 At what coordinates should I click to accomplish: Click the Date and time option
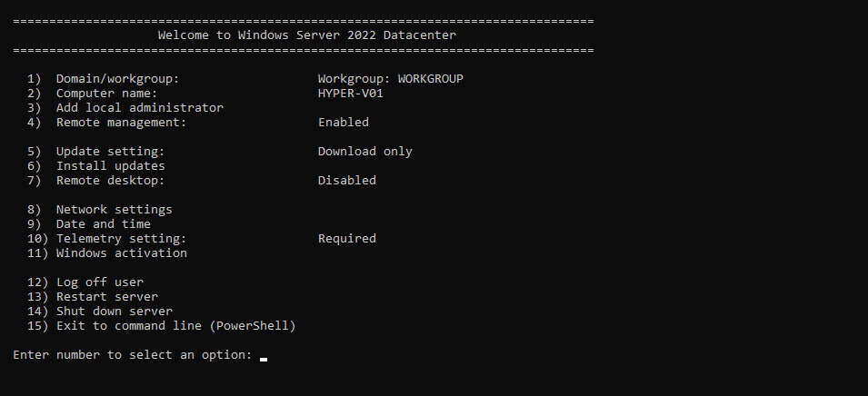88,224
